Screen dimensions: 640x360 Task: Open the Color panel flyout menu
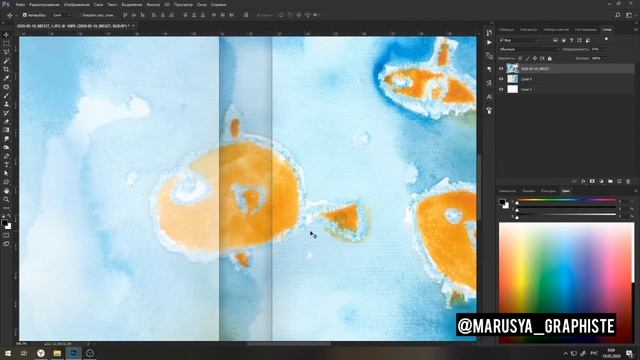pyautogui.click(x=635, y=191)
